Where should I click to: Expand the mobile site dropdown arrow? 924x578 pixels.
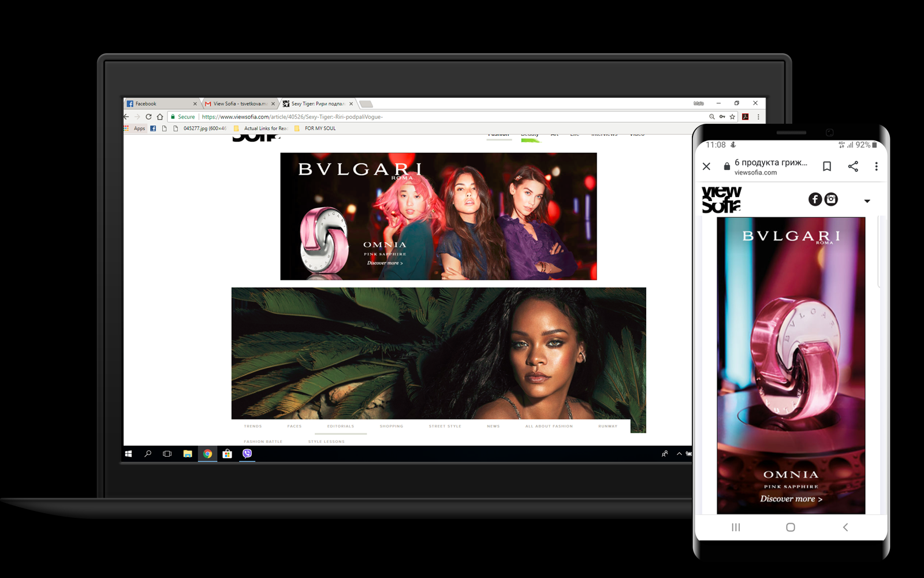[867, 201]
